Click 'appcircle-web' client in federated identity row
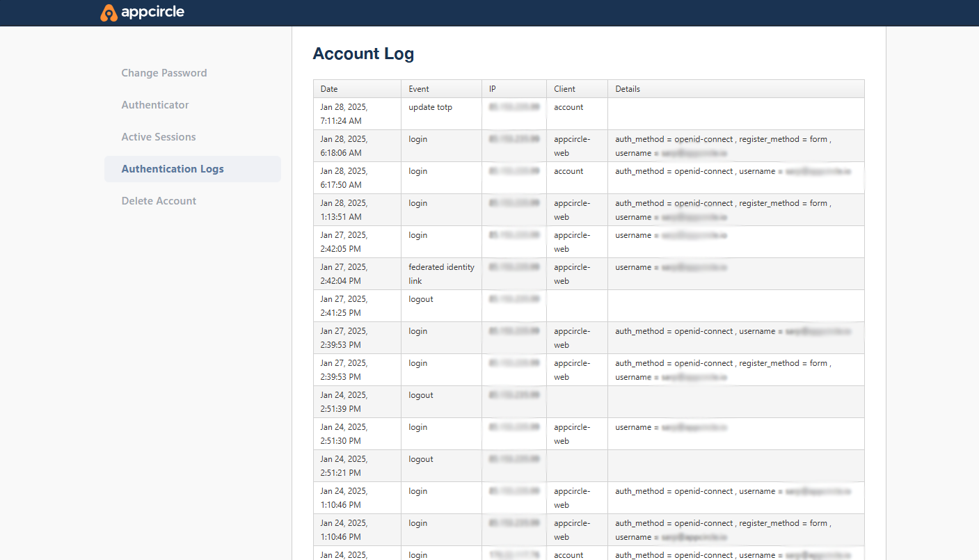 click(x=572, y=274)
